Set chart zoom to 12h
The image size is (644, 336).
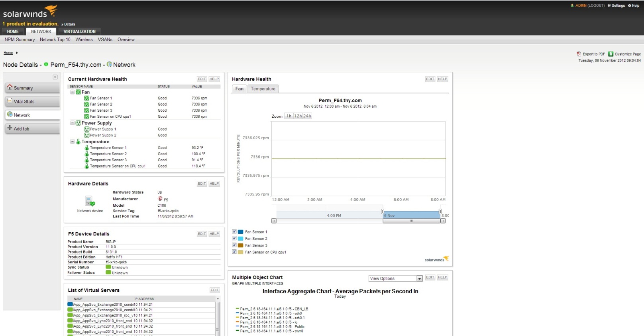click(x=298, y=116)
